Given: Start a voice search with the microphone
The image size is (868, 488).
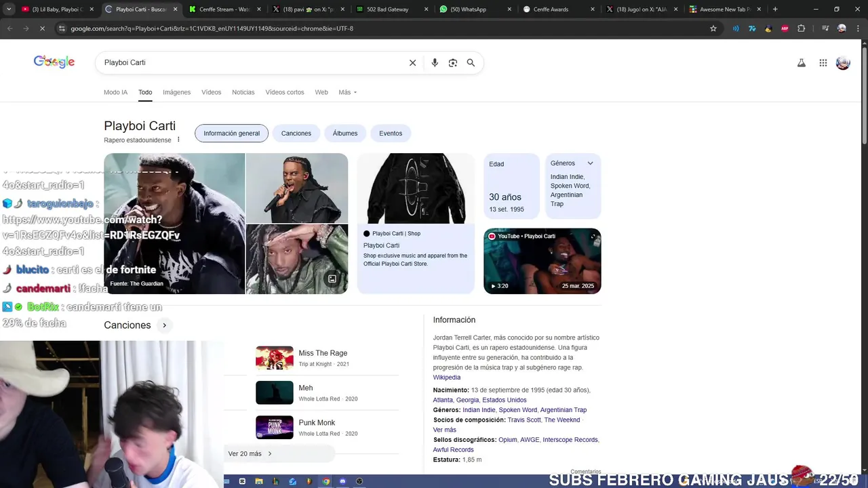Looking at the screenshot, I should click(x=435, y=62).
